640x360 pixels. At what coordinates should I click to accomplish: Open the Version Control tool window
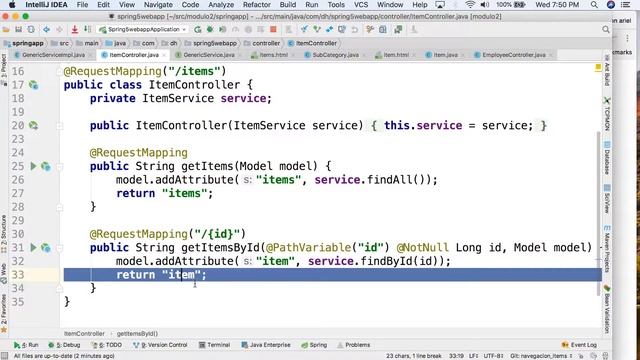click(160, 345)
